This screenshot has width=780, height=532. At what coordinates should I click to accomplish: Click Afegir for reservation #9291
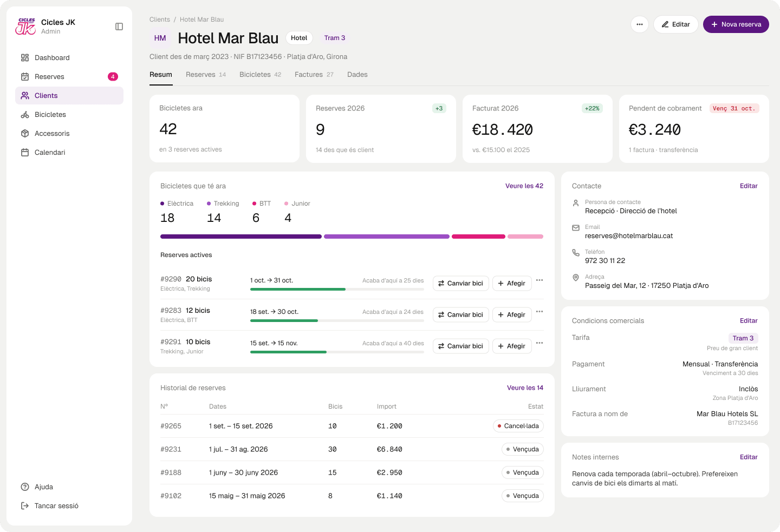pyautogui.click(x=512, y=346)
